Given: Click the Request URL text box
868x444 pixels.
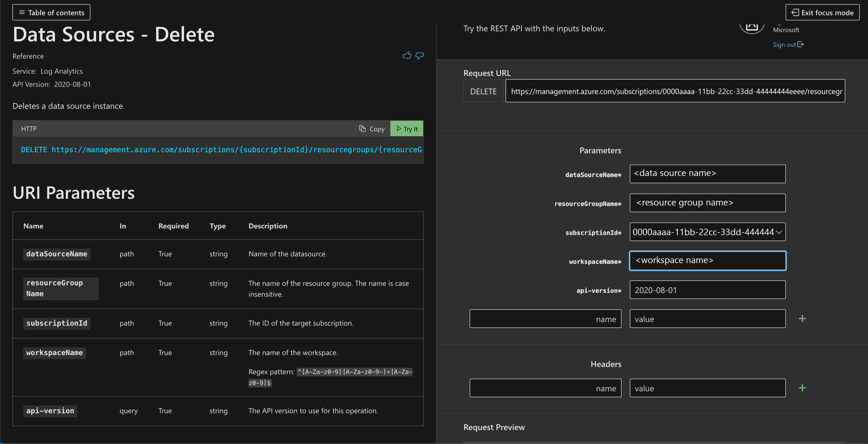Looking at the screenshot, I should [675, 91].
